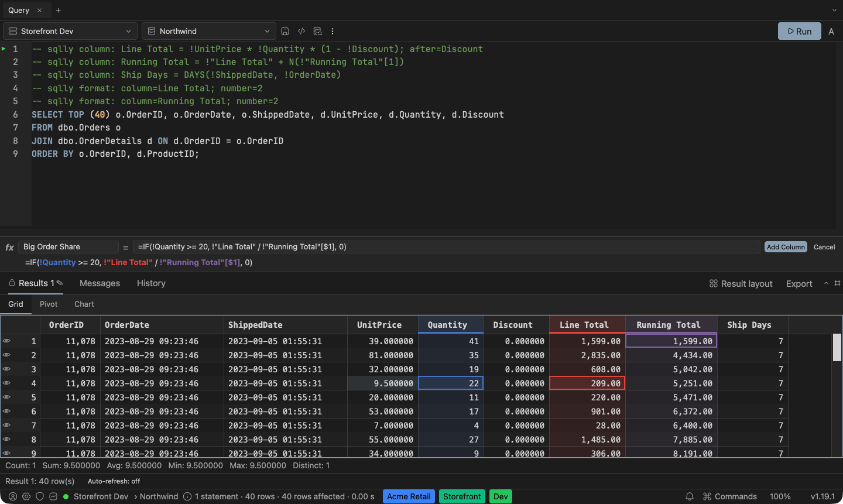
Task: Close the Query tab
Action: point(39,10)
